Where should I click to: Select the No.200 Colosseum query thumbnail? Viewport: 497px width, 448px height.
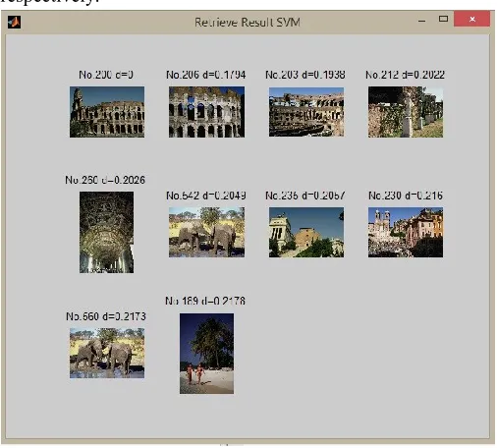click(107, 112)
